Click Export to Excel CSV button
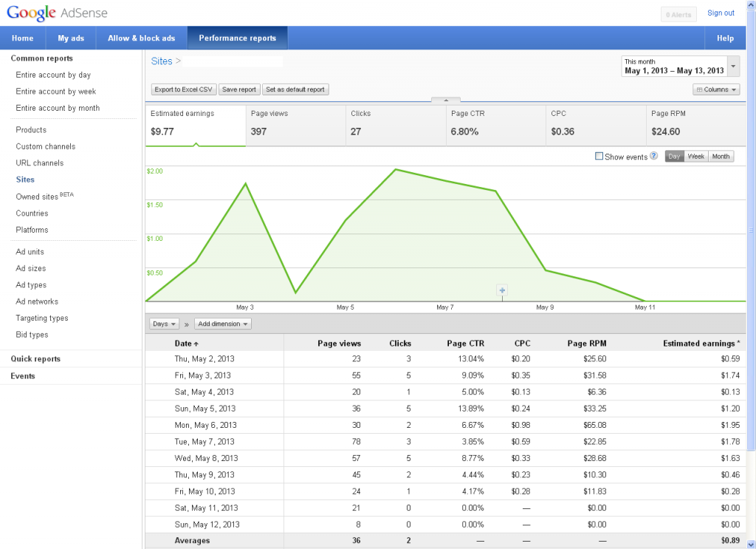Screen dimensions: 756x549 pos(183,89)
